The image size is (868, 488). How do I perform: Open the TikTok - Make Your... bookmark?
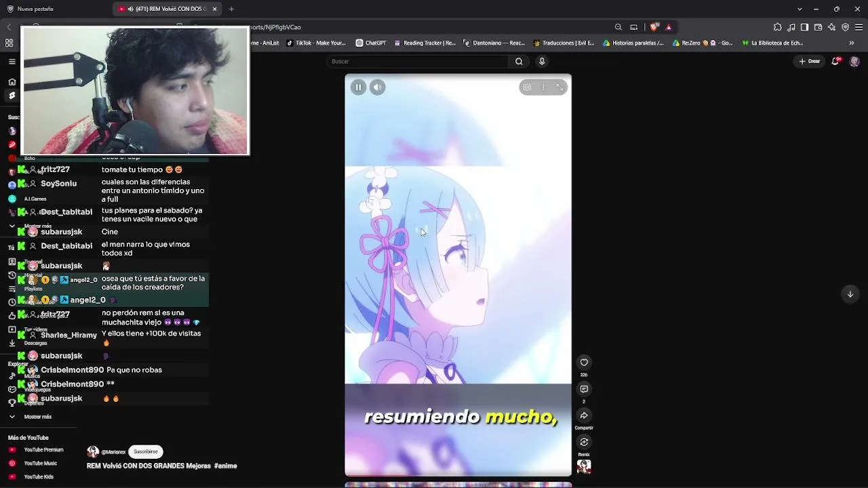[316, 43]
